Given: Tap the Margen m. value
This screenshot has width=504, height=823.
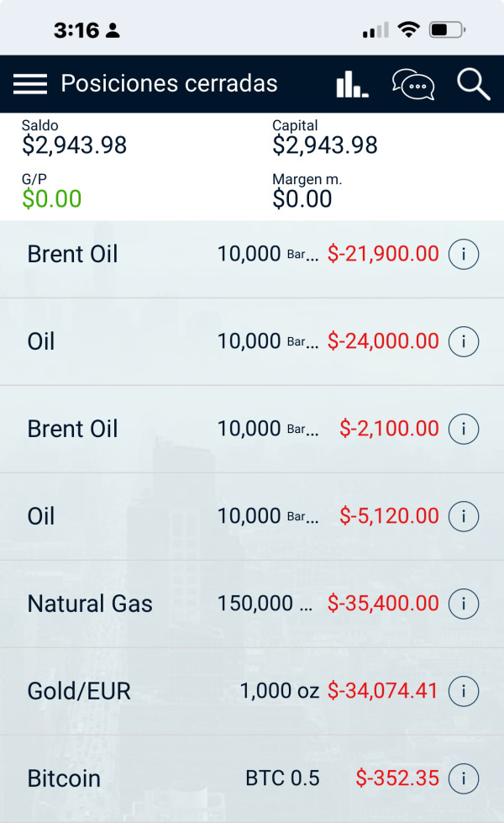Looking at the screenshot, I should tap(302, 199).
